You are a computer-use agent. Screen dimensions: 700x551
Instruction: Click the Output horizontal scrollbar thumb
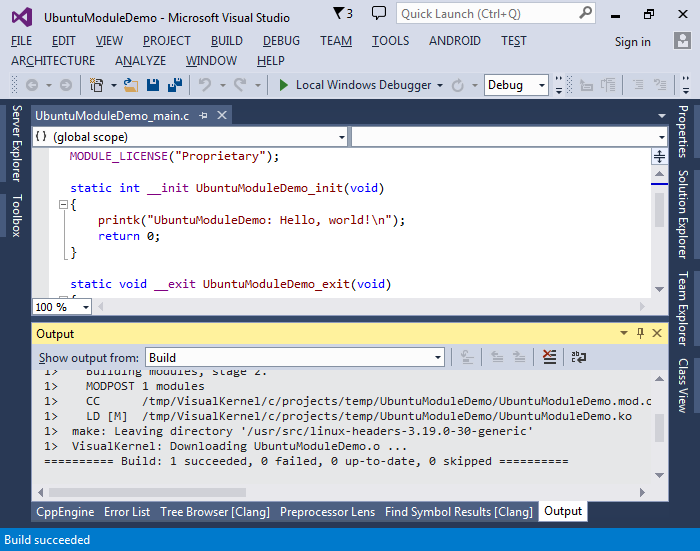coord(147,493)
